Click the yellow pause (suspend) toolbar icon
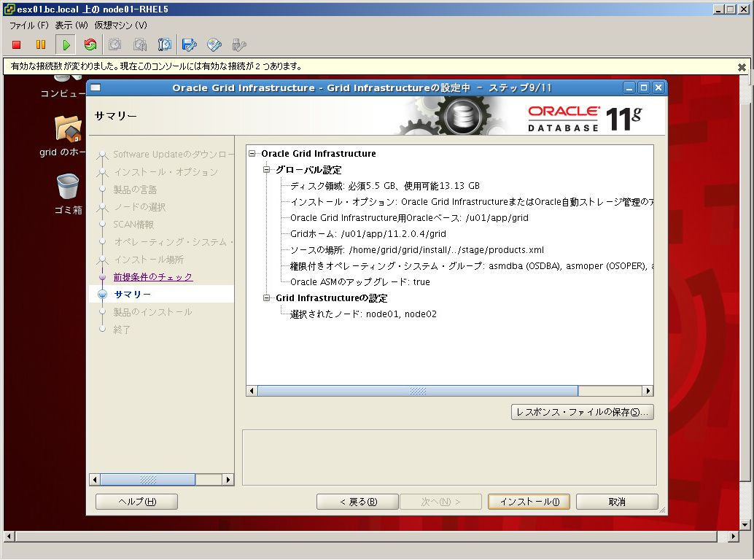The image size is (754, 560). [41, 44]
